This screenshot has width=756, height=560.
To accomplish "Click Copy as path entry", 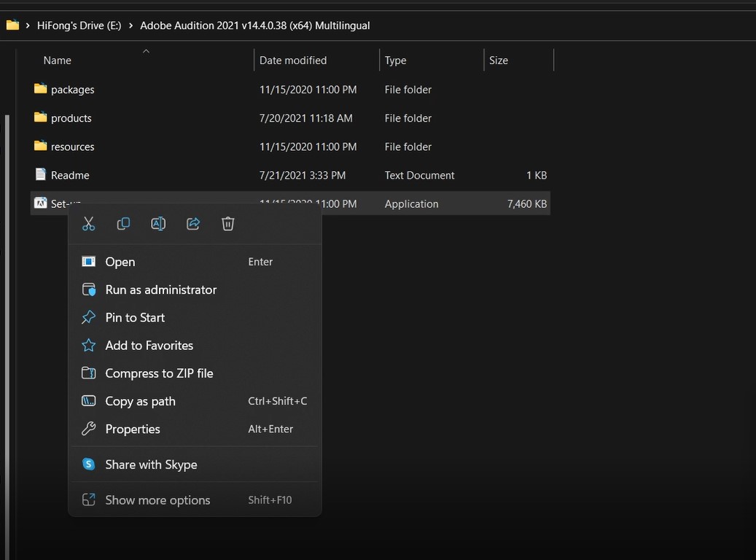I will (140, 401).
